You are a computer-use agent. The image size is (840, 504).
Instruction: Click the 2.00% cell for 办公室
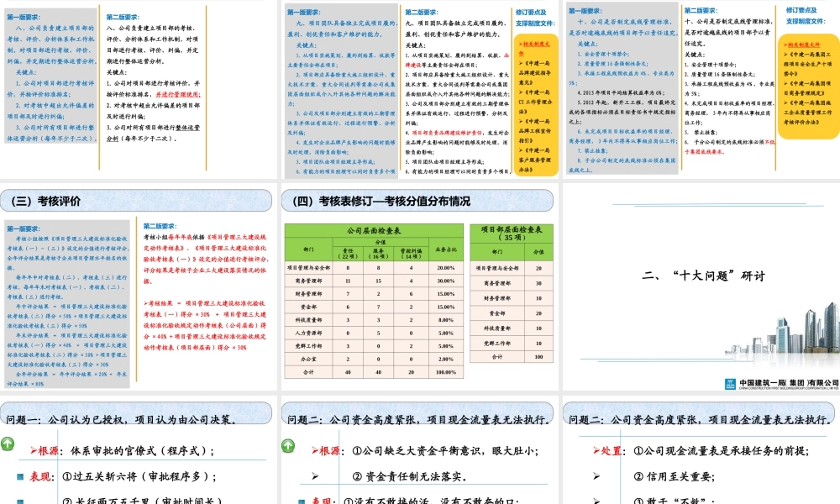(446, 359)
